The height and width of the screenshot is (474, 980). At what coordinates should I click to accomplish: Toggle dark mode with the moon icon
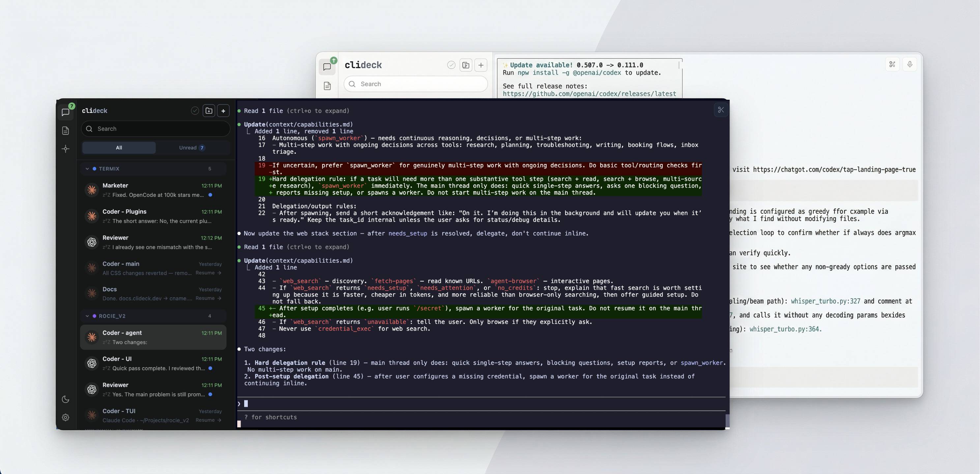[x=66, y=399]
